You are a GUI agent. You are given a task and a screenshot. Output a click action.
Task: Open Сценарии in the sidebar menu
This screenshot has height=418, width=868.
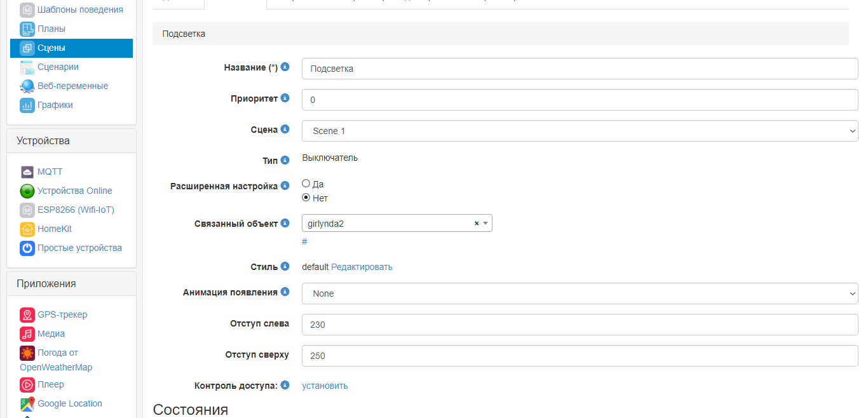click(58, 67)
